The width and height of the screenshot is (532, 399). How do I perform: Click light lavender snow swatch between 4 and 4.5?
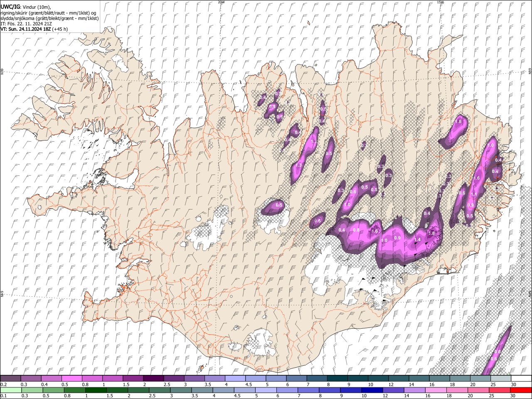[235, 379]
